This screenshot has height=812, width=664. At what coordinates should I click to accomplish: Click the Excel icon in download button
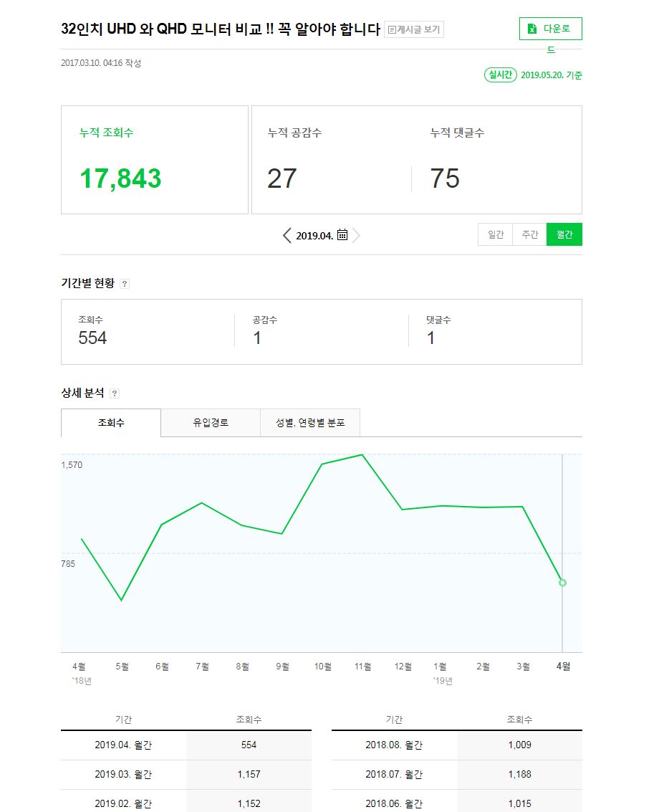532,29
